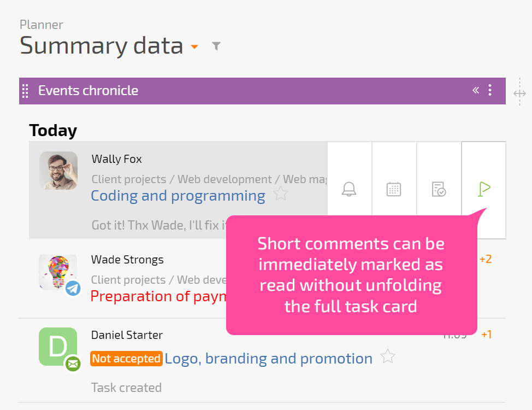Collapse Events chronicle with the double chevron

tap(476, 90)
